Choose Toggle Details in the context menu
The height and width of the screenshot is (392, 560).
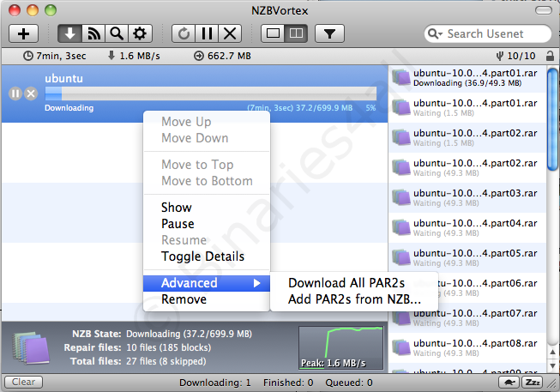point(207,256)
